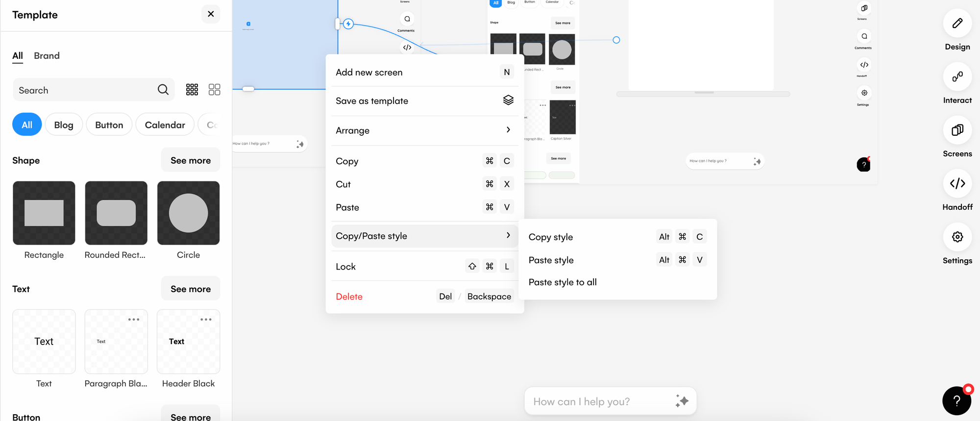The width and height of the screenshot is (980, 421).
Task: Click the search magnifier icon
Action: (163, 90)
